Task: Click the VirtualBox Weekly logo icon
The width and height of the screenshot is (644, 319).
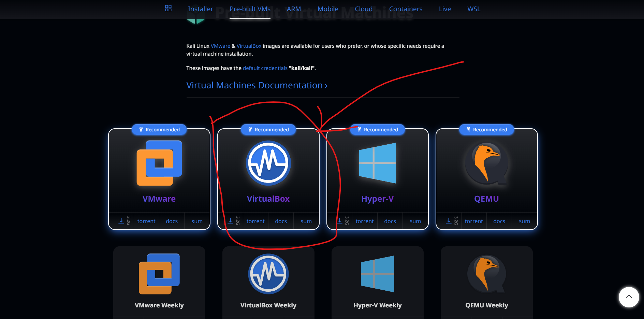Action: click(268, 274)
